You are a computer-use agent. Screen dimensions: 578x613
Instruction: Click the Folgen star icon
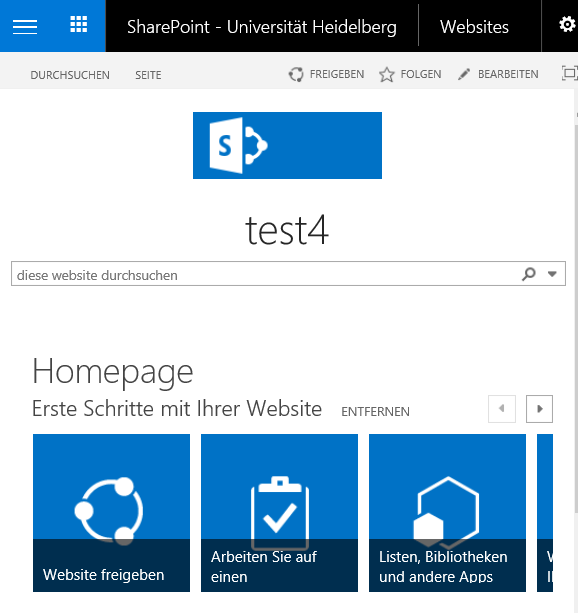[386, 74]
